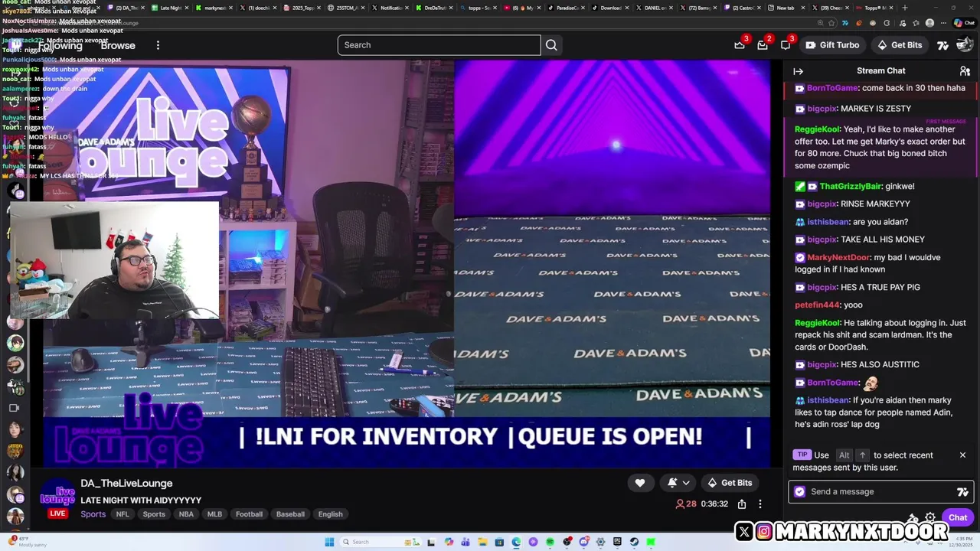Image resolution: width=980 pixels, height=551 pixels.
Task: Open the whispers speech bubble icon
Action: 786,45
